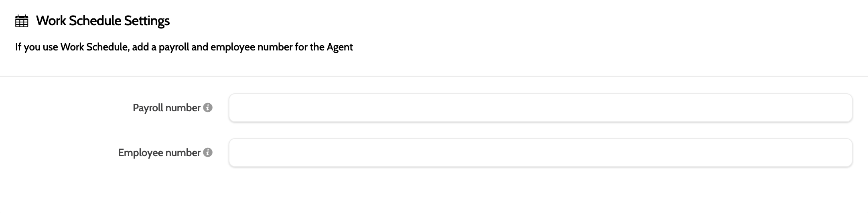Viewport: 868px width, 213px height.
Task: Place cursor in the empty Payroll number field
Action: point(540,108)
